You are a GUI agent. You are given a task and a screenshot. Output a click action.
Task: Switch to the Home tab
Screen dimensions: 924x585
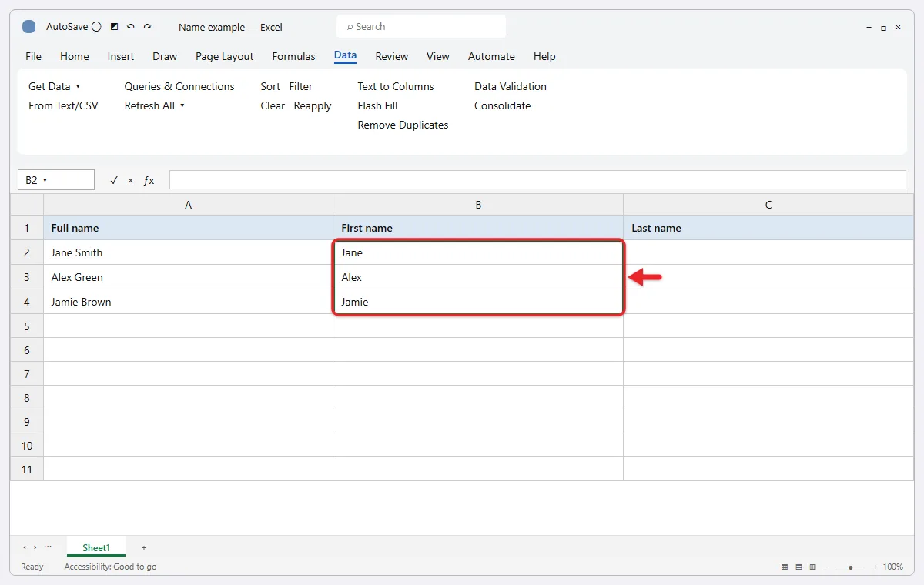coord(75,56)
